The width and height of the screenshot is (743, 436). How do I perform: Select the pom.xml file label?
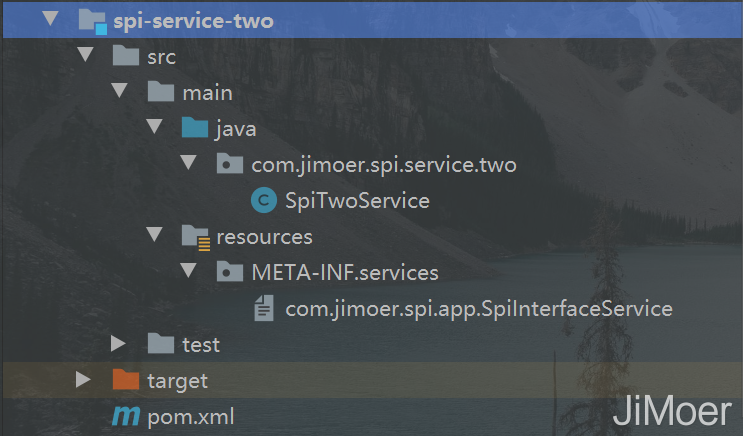(190, 416)
